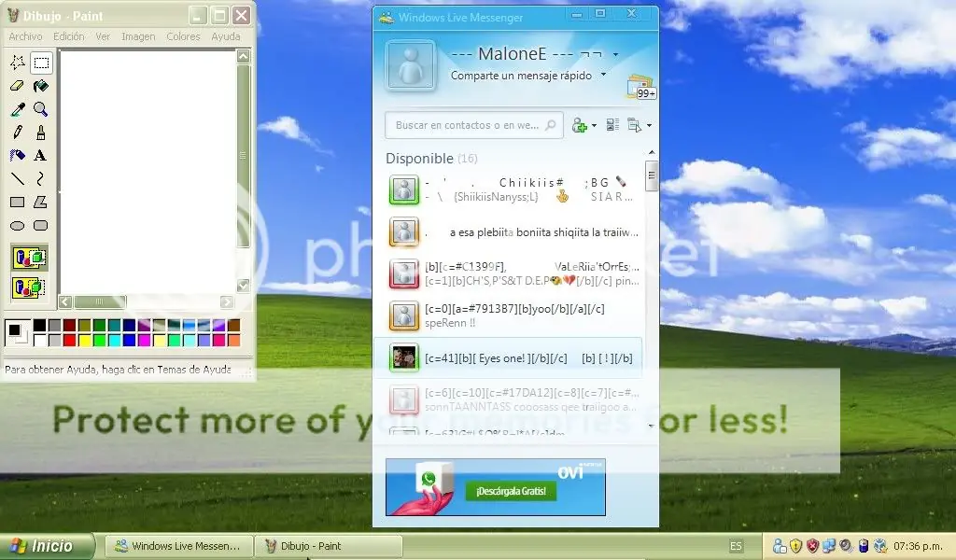The height and width of the screenshot is (560, 956).
Task: Click the ¡Descárgala Gratis! ad button
Action: tap(511, 491)
